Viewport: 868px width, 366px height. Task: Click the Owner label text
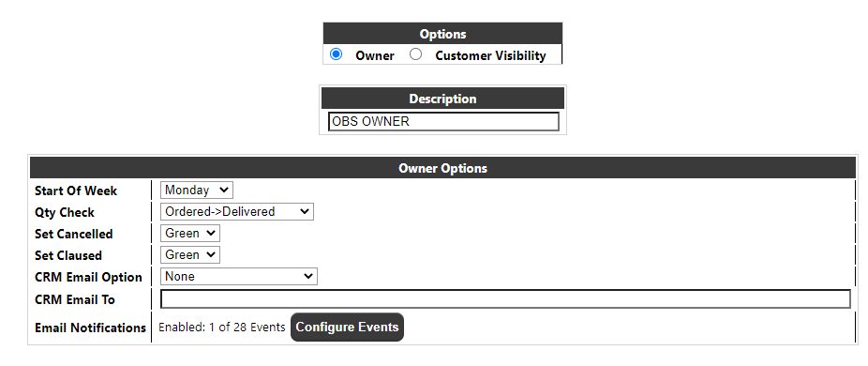(x=375, y=55)
